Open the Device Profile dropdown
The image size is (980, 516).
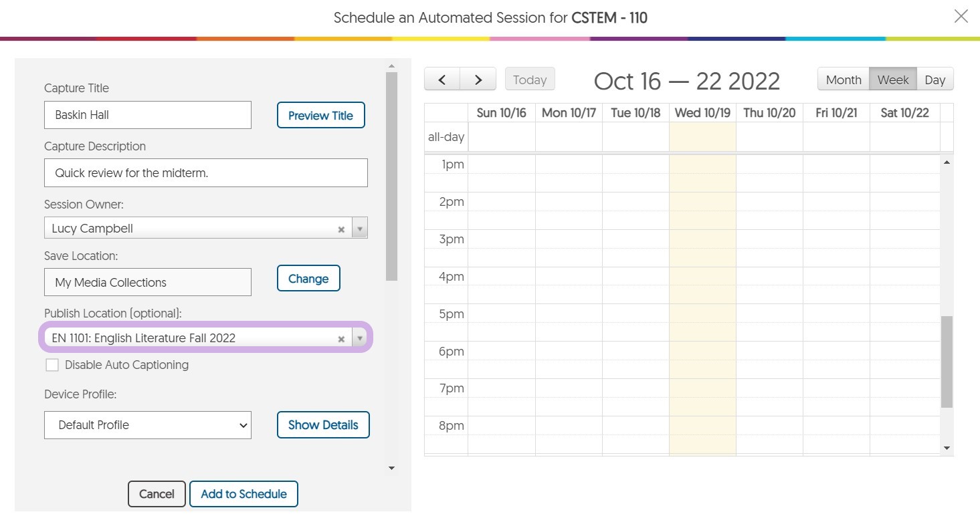148,425
